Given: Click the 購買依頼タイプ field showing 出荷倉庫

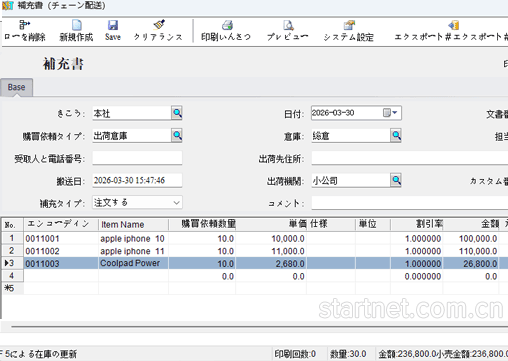Looking at the screenshot, I should point(132,136).
